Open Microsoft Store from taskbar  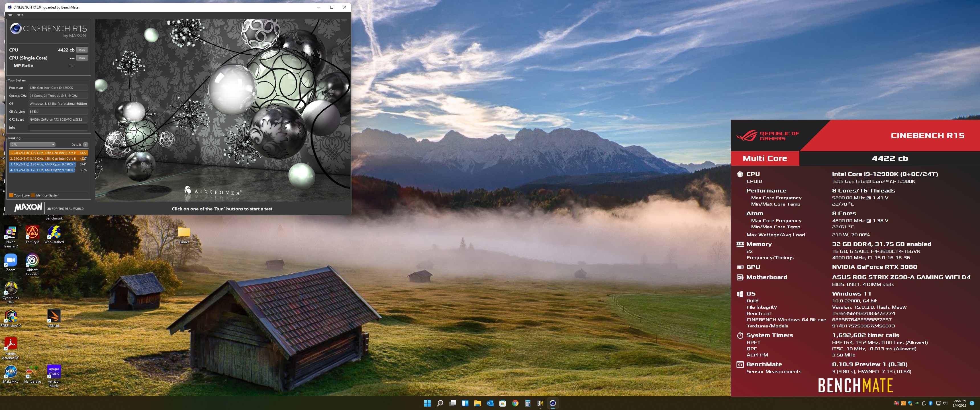(x=503, y=403)
